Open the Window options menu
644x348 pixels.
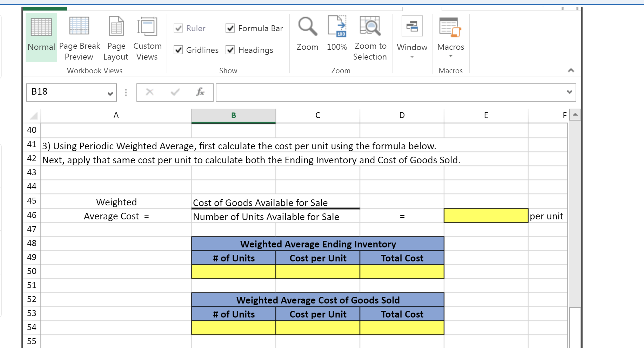(x=412, y=37)
